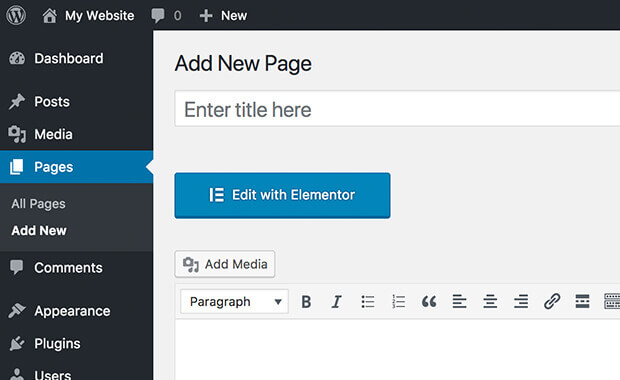Click the Add Media button
620x380 pixels.
(x=225, y=264)
